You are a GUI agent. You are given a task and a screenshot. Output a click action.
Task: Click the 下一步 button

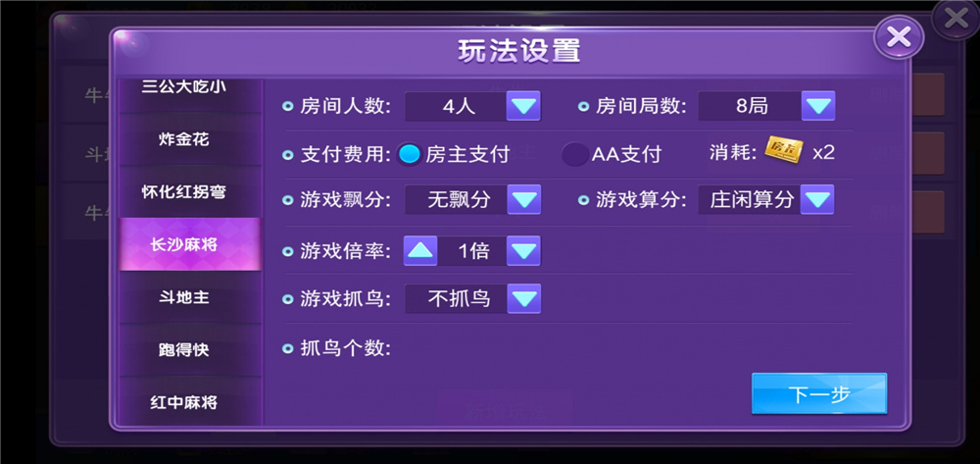click(818, 394)
